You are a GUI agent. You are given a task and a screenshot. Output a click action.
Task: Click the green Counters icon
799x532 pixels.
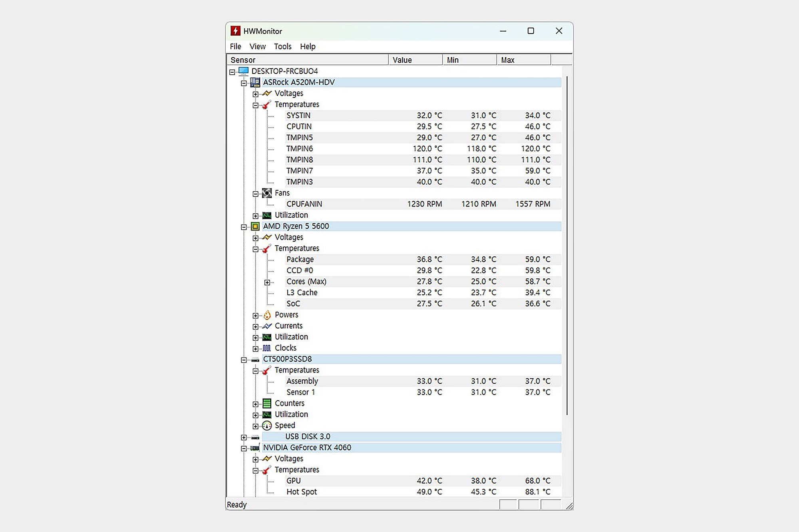pos(267,403)
